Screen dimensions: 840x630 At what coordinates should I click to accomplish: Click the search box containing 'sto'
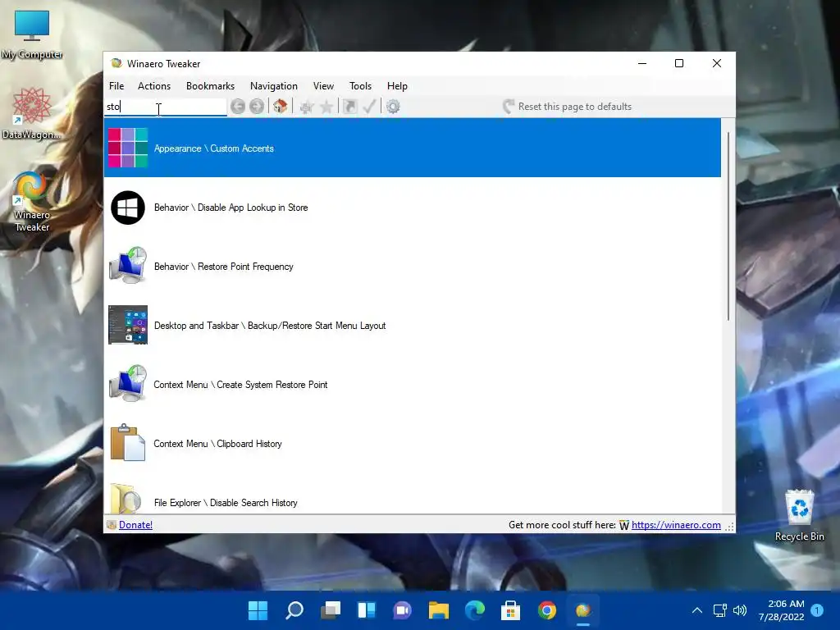tap(166, 107)
